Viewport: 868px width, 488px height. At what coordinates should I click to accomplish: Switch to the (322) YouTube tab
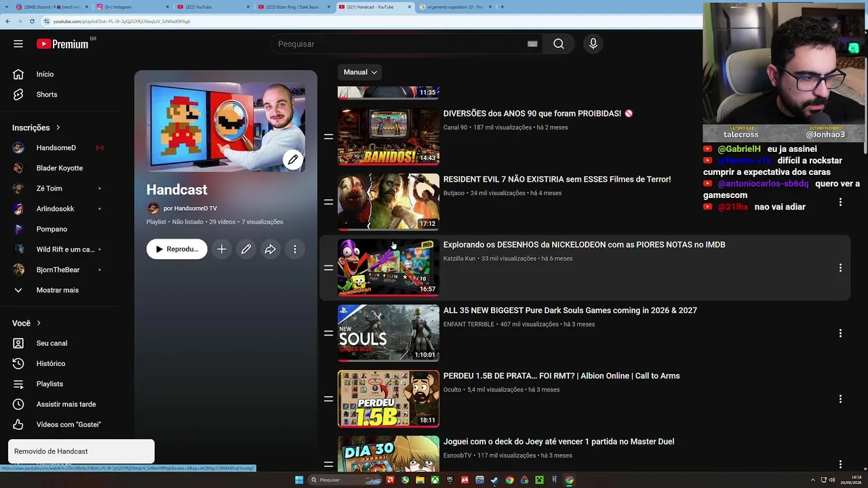213,7
